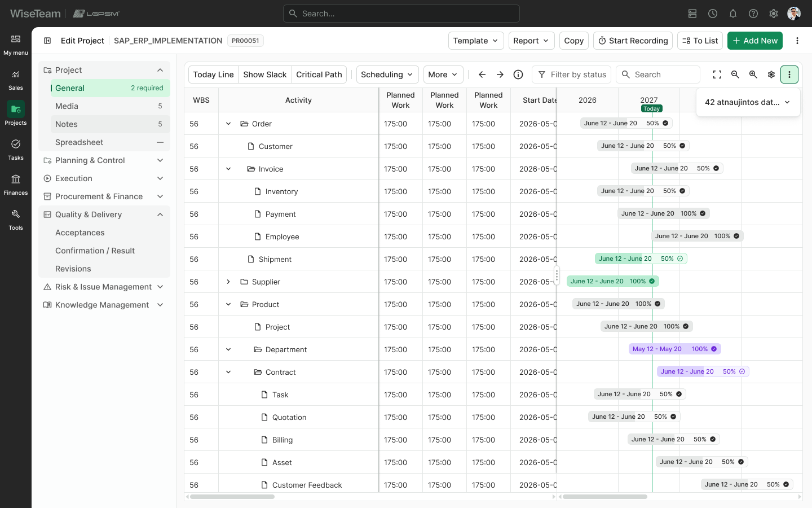
Task: Zoom in the Gantt timeline
Action: [753, 75]
